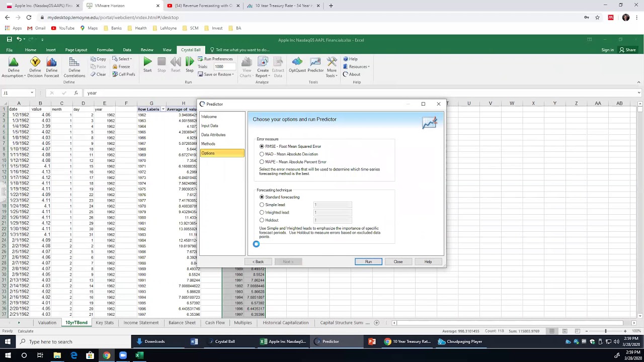
Task: Select Holdout technique
Action: pos(262,220)
